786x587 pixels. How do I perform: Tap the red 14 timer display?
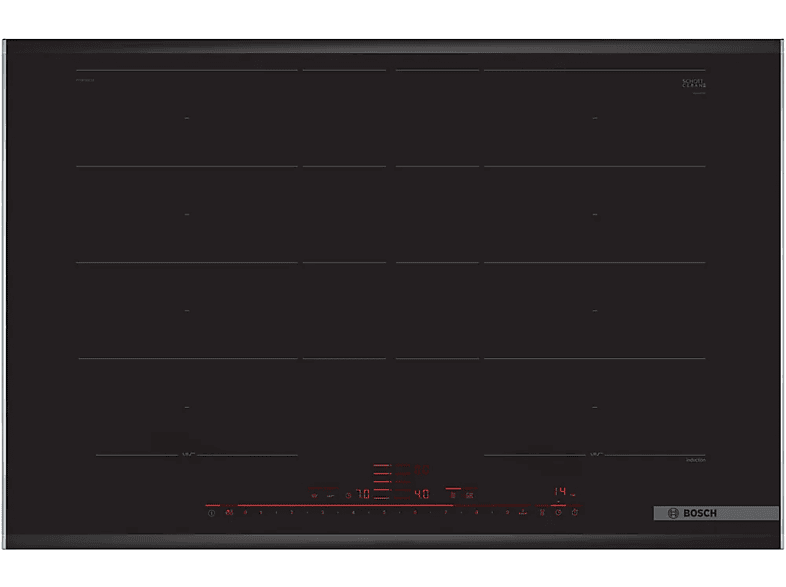tap(564, 491)
